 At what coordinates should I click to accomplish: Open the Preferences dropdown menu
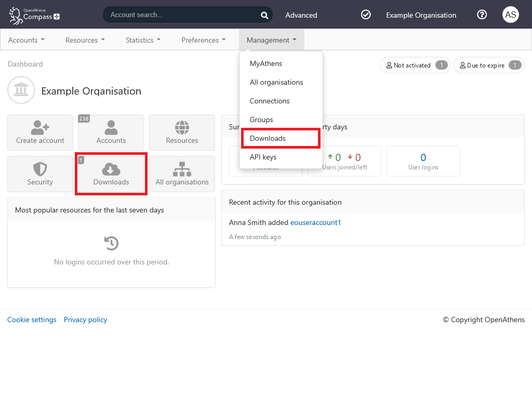203,39
